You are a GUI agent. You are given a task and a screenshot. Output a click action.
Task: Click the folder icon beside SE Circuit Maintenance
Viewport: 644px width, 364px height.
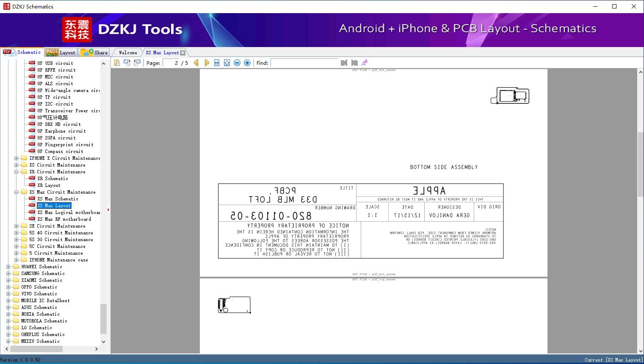tap(24, 226)
